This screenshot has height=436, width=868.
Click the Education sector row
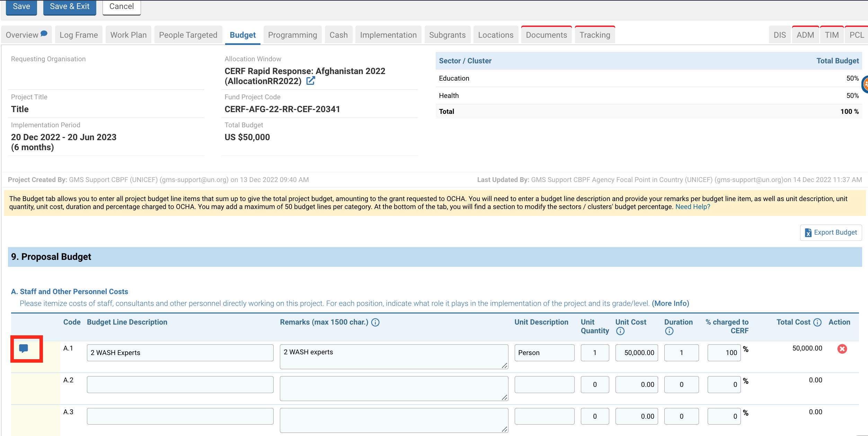[649, 79]
